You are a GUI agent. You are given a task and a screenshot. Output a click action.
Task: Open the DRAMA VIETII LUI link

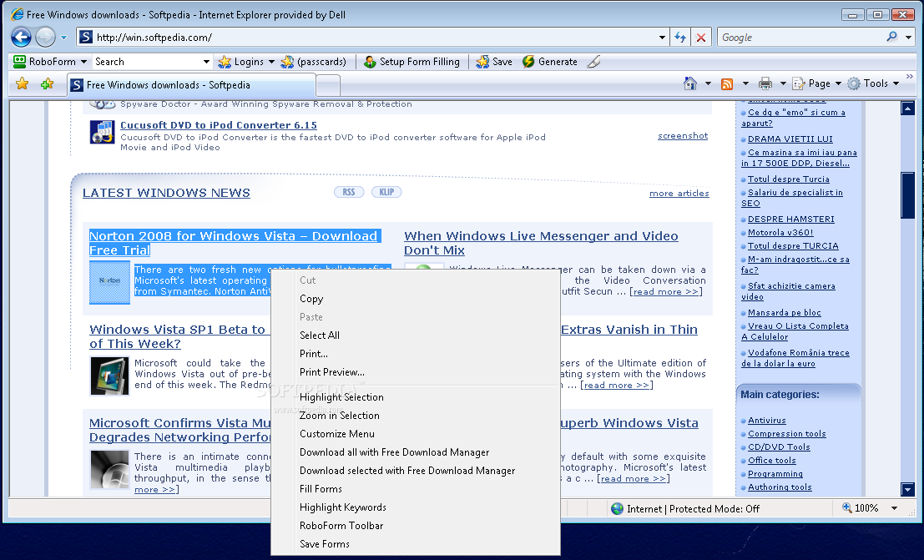pyautogui.click(x=790, y=139)
